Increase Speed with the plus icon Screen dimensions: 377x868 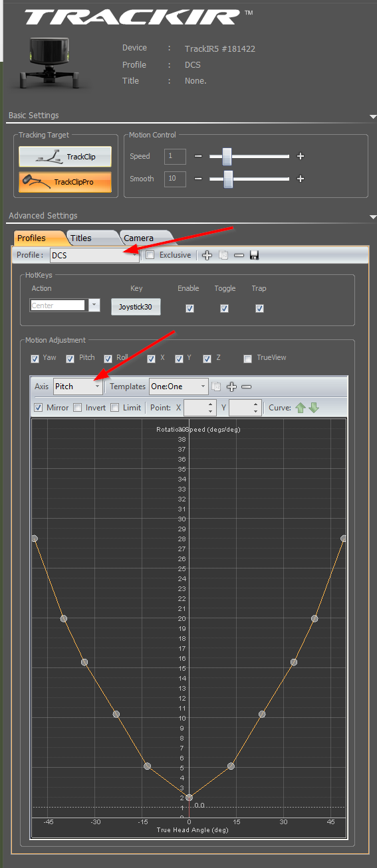coord(301,157)
